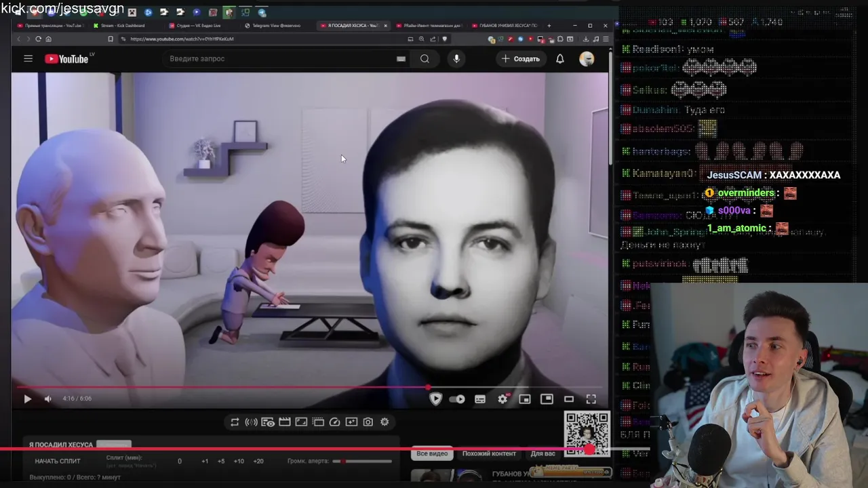
Task: Click the shield play icon in player
Action: (x=435, y=399)
